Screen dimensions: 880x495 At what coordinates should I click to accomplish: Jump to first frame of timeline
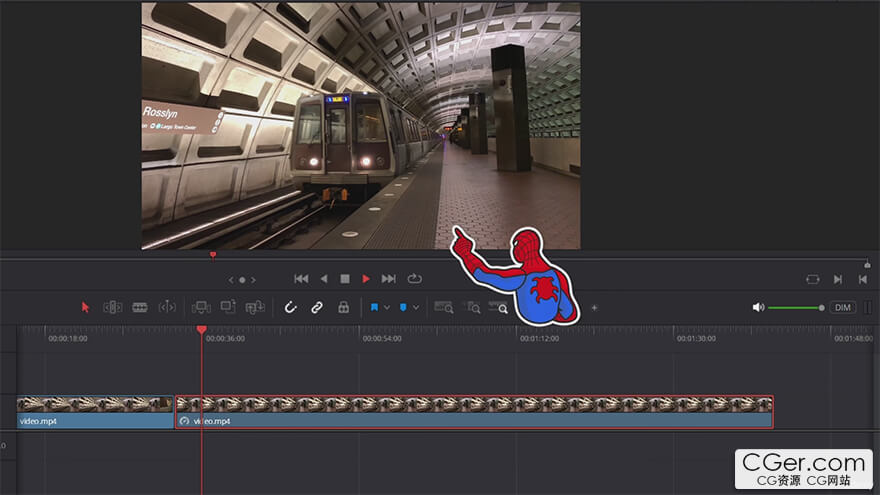pyautogui.click(x=301, y=279)
